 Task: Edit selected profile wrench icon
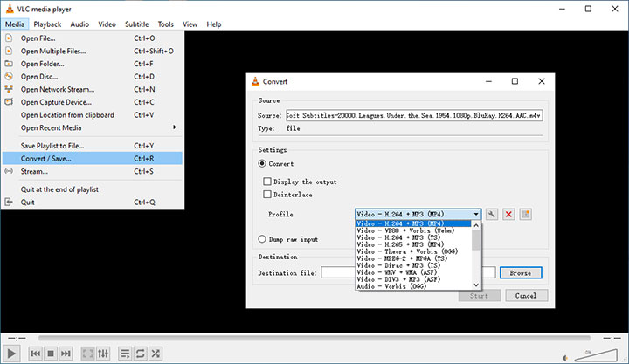point(491,214)
